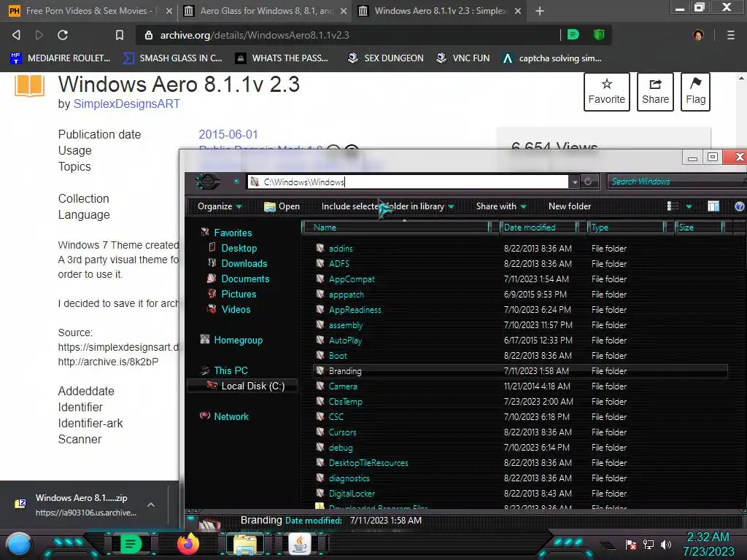Create a New folder
This screenshot has width=747, height=560.
pyautogui.click(x=569, y=206)
